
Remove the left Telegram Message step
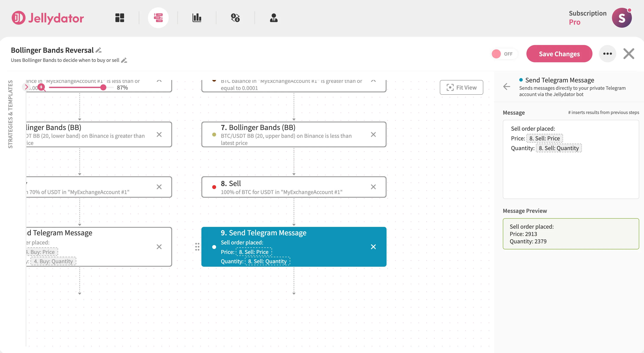pos(159,247)
